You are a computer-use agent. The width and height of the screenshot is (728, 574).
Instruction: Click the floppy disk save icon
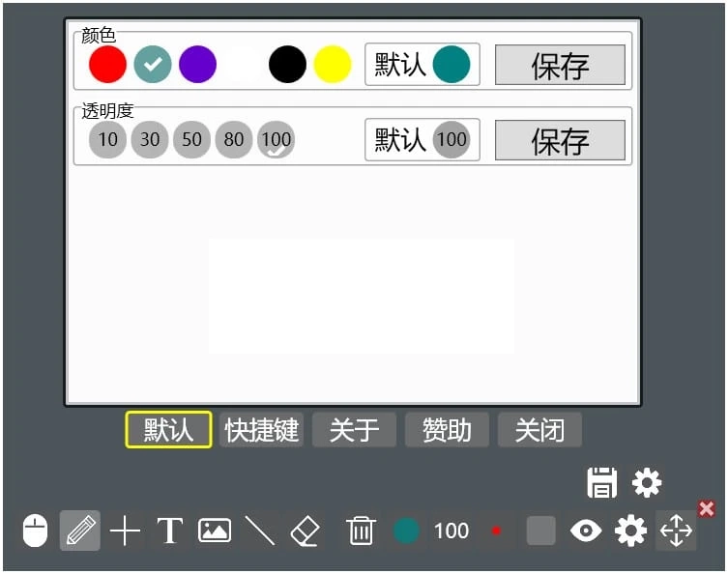pyautogui.click(x=601, y=482)
